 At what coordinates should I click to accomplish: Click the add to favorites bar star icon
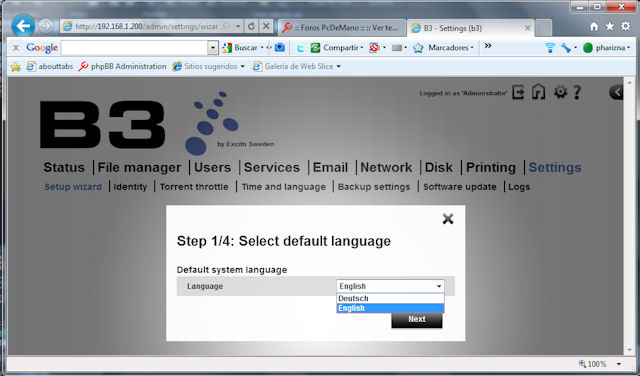pyautogui.click(x=16, y=67)
